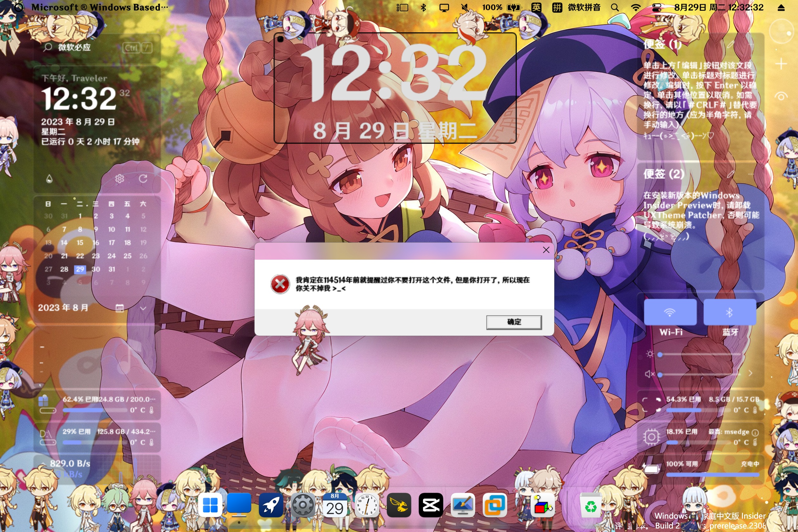This screenshot has height=532, width=798.
Task: Click the calendar icon beside 2023 年 8 月
Action: pyautogui.click(x=119, y=308)
